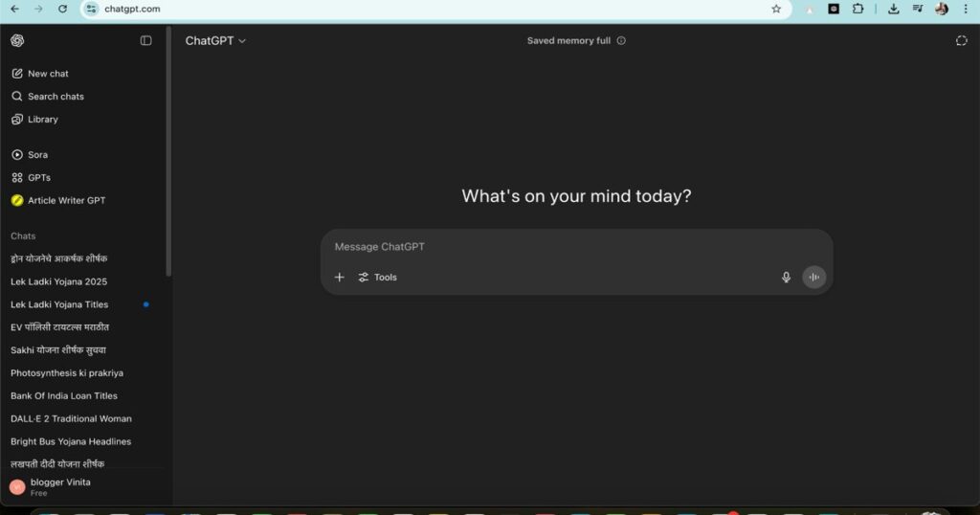Screen dimensions: 980x515
Task: Open the browser three-dot menu
Action: coord(966,9)
